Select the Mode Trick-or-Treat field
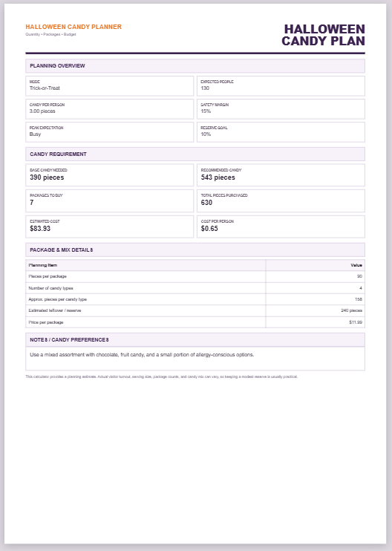392x551 pixels. pos(110,85)
